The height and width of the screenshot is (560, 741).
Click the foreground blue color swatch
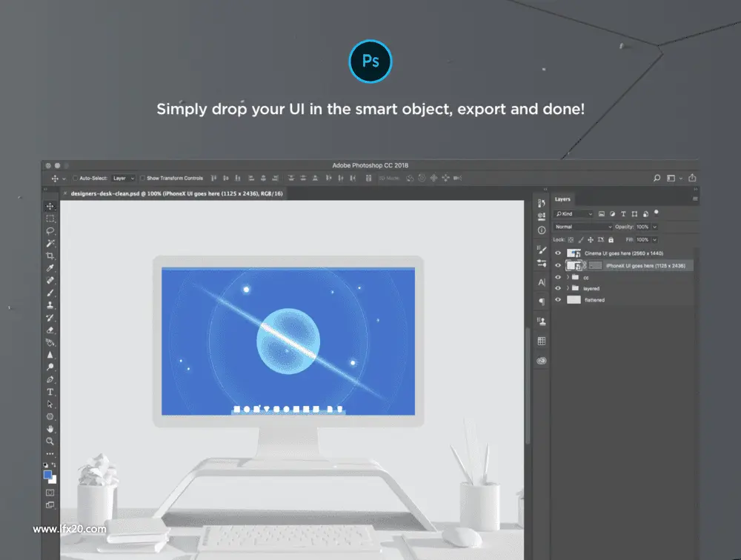pos(47,475)
